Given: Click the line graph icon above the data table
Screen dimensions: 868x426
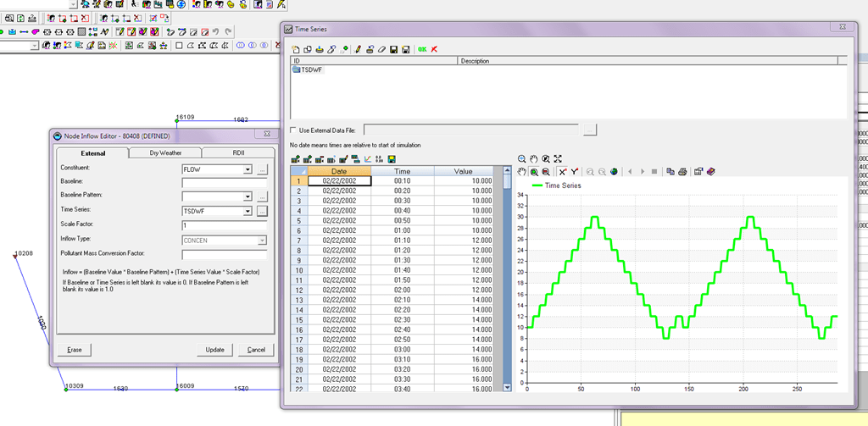Looking at the screenshot, I should pos(367,158).
